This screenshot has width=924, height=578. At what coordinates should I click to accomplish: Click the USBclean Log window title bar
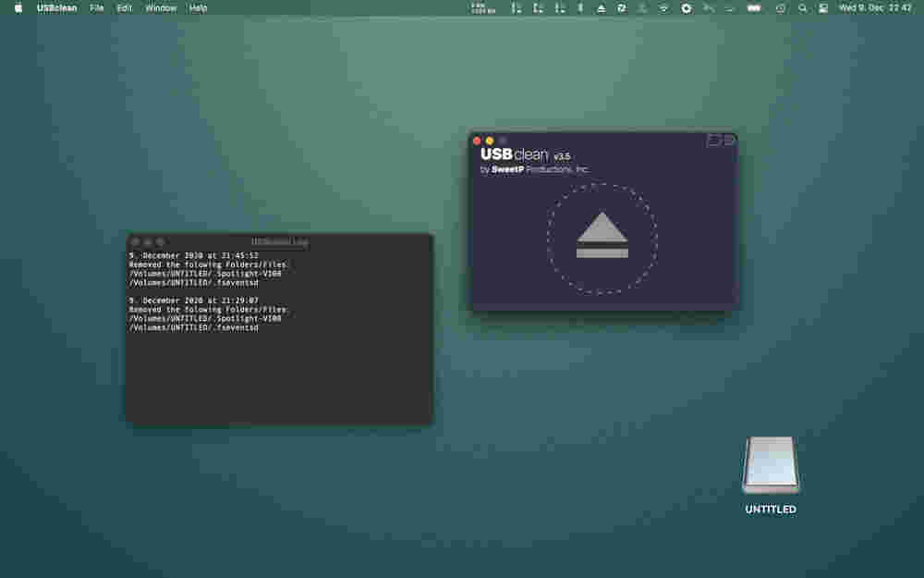[279, 241]
